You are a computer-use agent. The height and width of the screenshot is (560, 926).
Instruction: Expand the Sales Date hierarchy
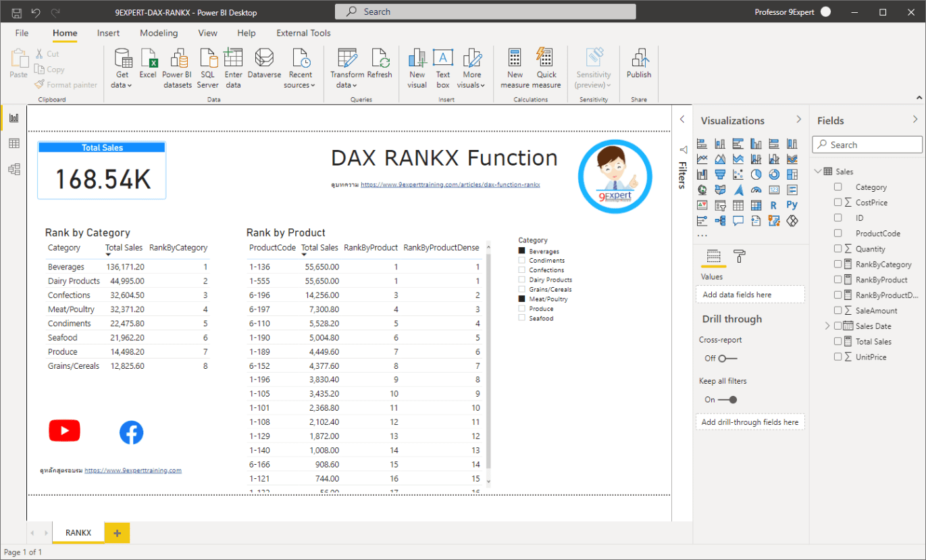click(x=827, y=326)
